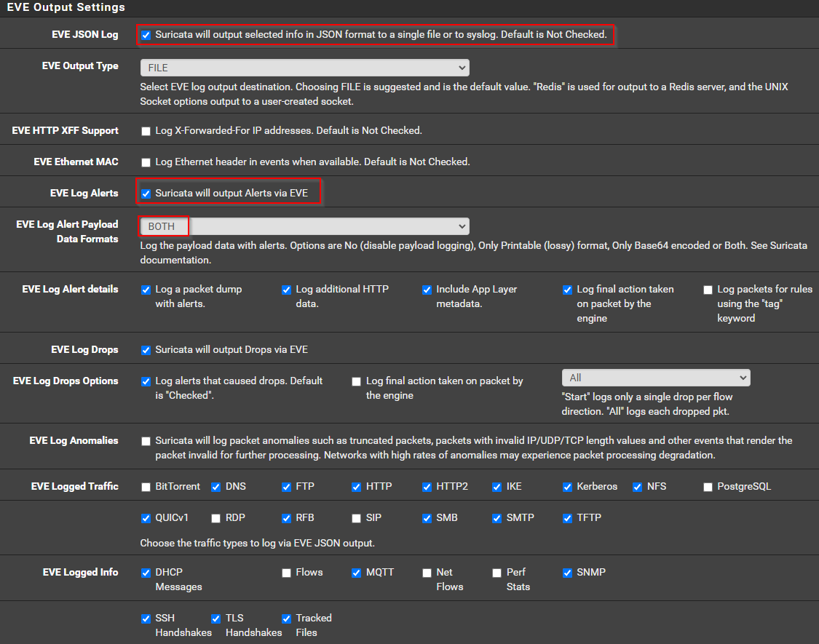Enable logging of Ethernet header in events
Viewport: 819px width, 644px height.
[x=146, y=162]
